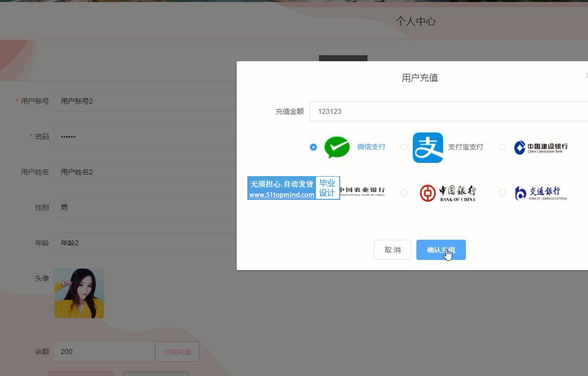Screen dimensions: 588x376
Task: Cancel the recharge with 取消
Action: [393, 250]
